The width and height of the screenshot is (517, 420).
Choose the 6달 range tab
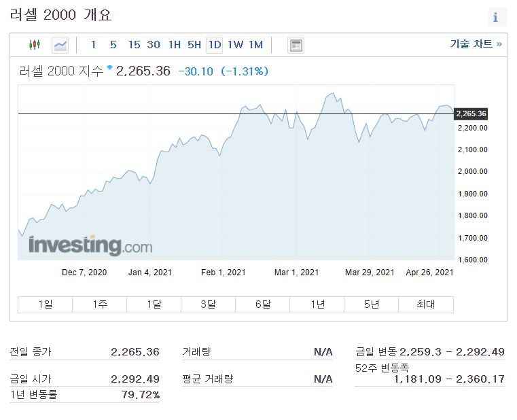pyautogui.click(x=263, y=304)
